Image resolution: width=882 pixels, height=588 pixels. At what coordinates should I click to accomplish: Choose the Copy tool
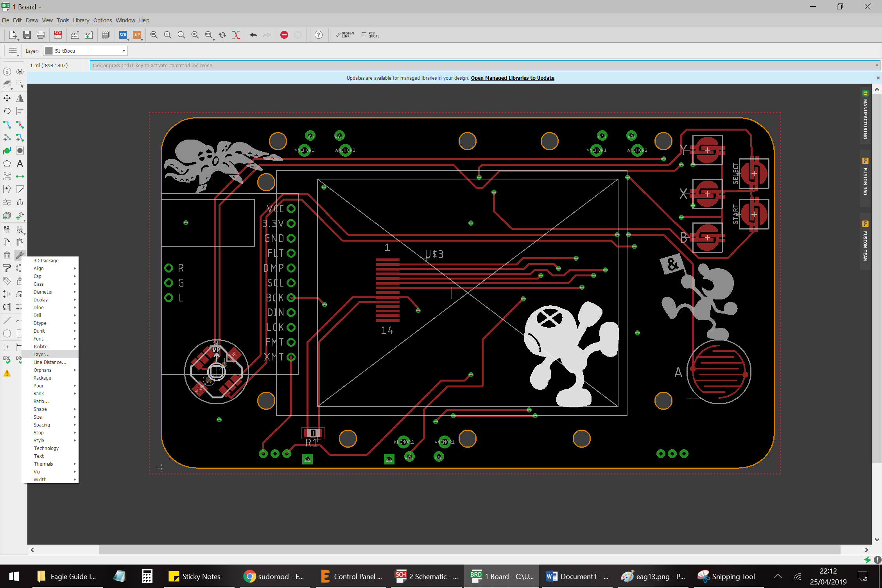[7, 242]
